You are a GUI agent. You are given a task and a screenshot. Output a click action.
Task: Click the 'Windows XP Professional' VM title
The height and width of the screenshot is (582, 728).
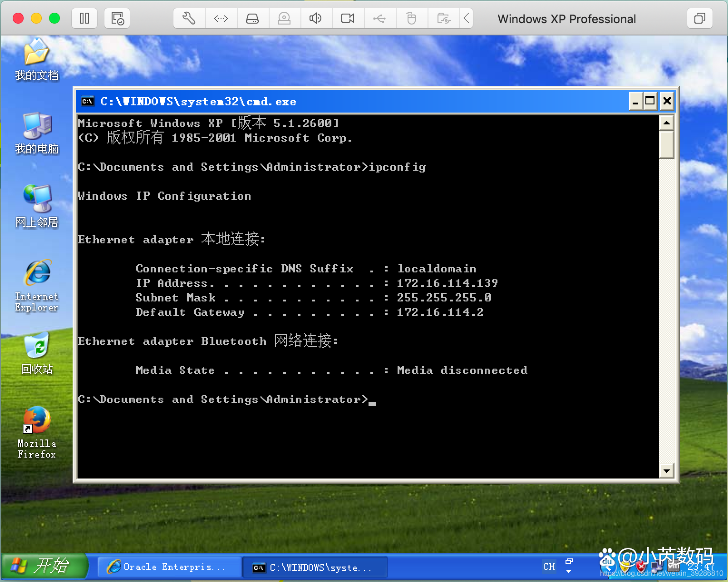566,19
